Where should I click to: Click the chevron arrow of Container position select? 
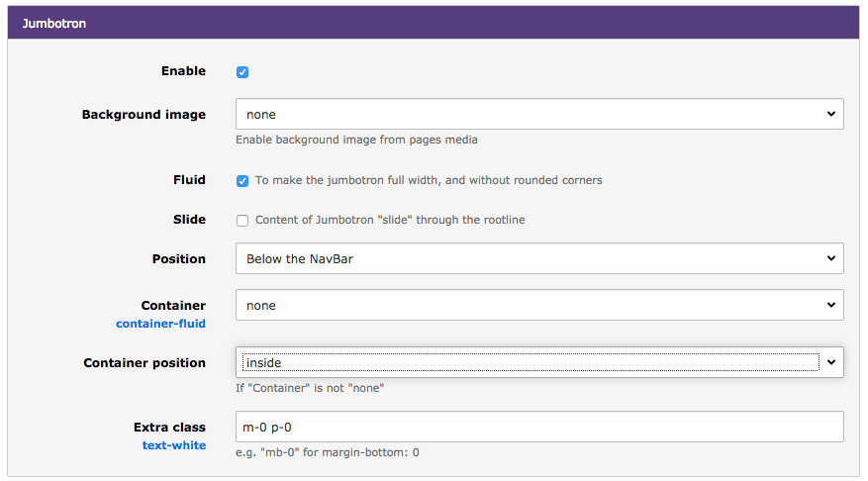click(x=831, y=362)
